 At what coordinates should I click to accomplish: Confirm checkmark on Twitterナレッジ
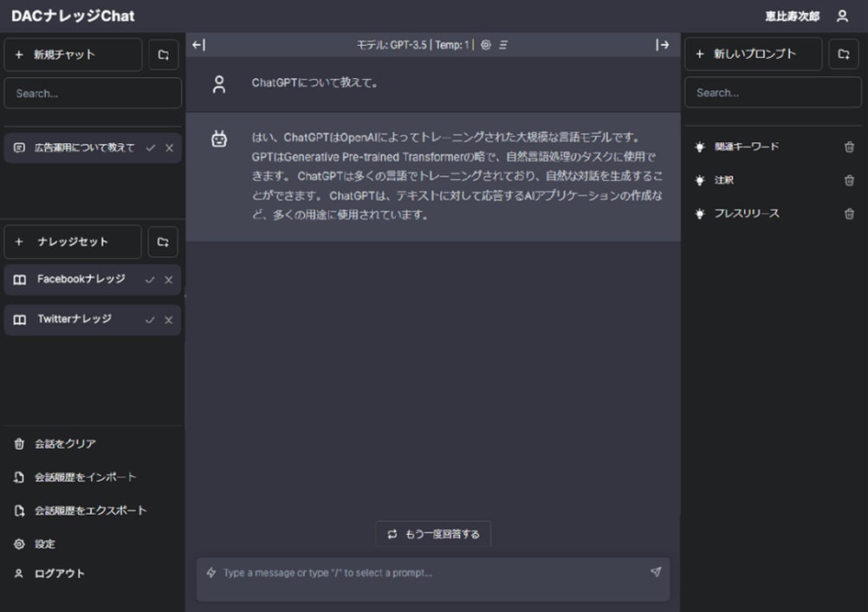point(150,320)
